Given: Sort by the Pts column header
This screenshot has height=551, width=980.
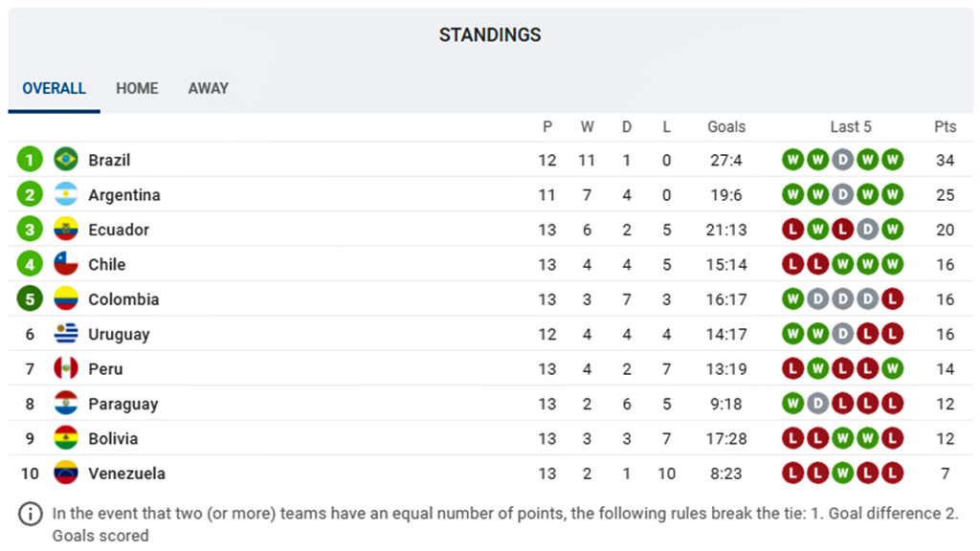Looking at the screenshot, I should [945, 126].
